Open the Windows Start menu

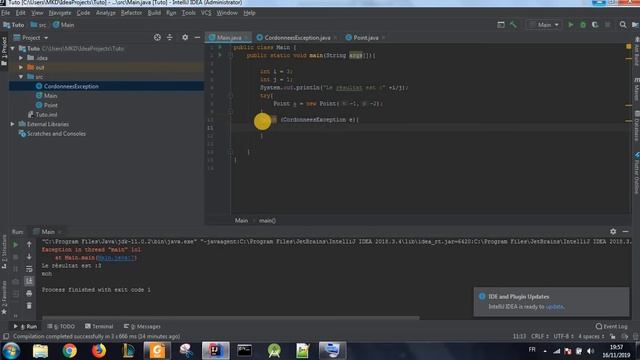[11, 351]
